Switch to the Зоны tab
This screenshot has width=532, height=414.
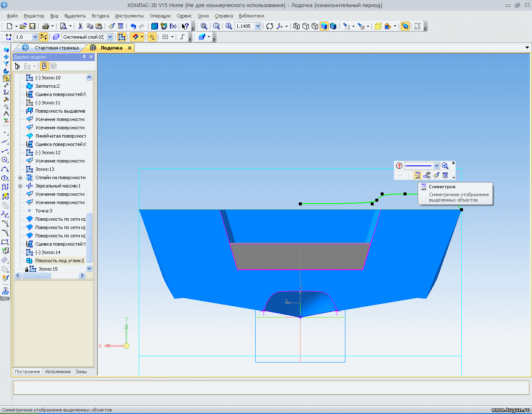[81, 372]
